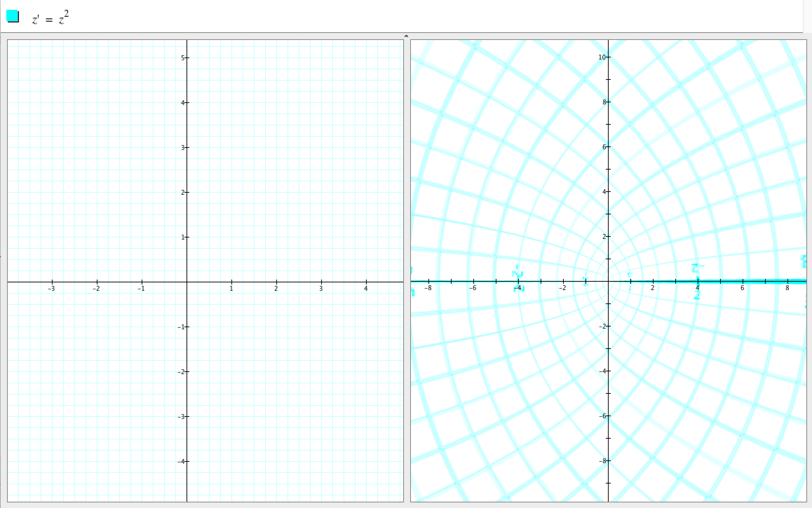The width and height of the screenshot is (812, 508).
Task: Click the z' = z² equation field
Action: (x=50, y=18)
